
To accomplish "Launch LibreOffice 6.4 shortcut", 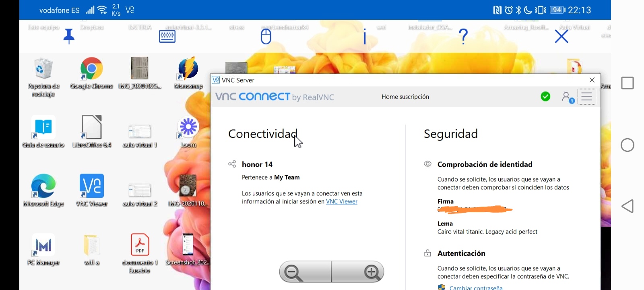I will pyautogui.click(x=92, y=132).
